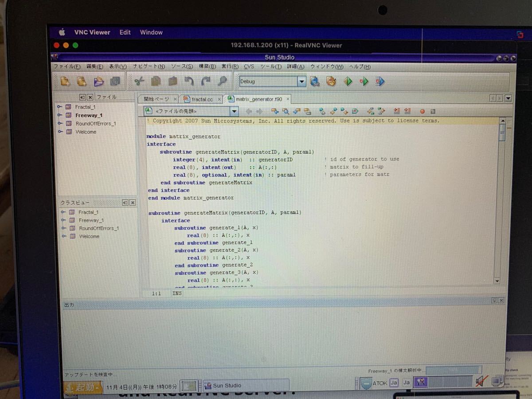Close the クラスビュー panel

point(133,203)
